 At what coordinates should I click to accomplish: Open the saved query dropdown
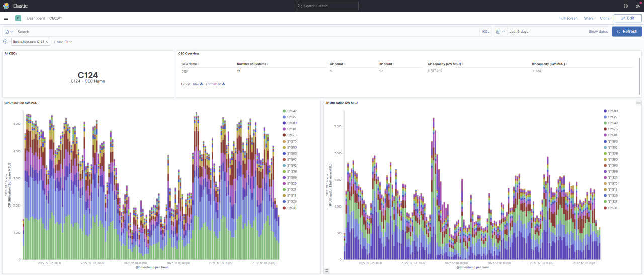click(8, 32)
